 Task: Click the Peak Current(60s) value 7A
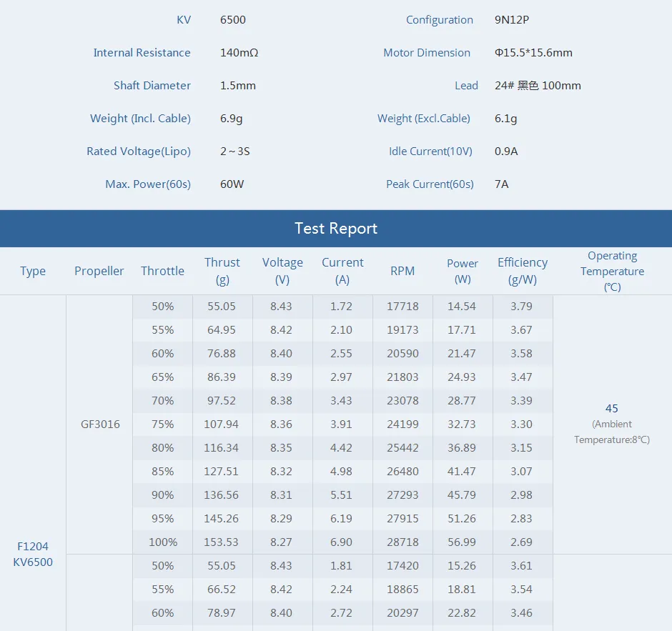(x=501, y=184)
